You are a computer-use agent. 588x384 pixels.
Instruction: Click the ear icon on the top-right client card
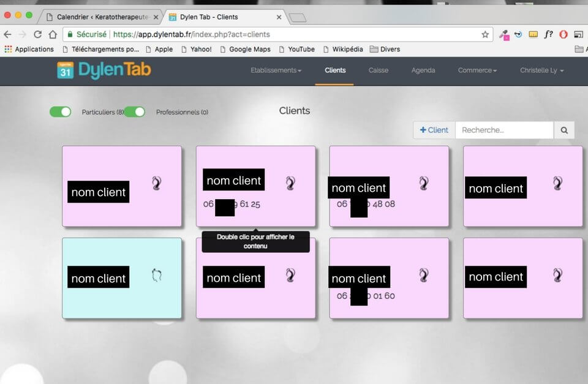point(557,183)
